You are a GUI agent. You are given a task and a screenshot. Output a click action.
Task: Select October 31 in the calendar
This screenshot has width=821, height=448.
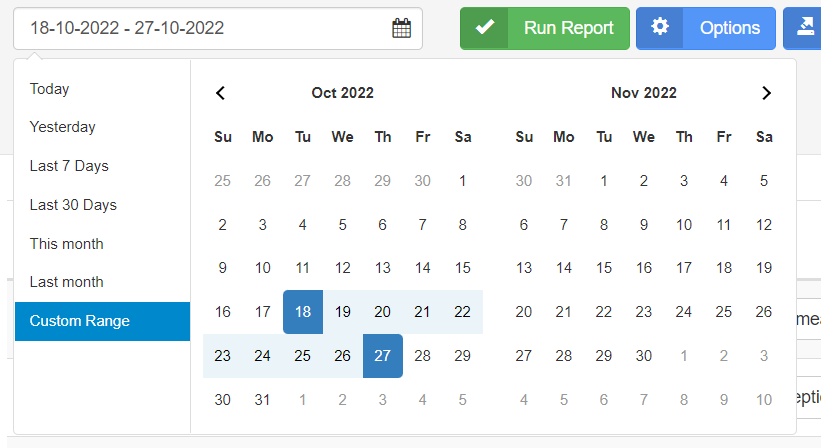[x=262, y=400]
